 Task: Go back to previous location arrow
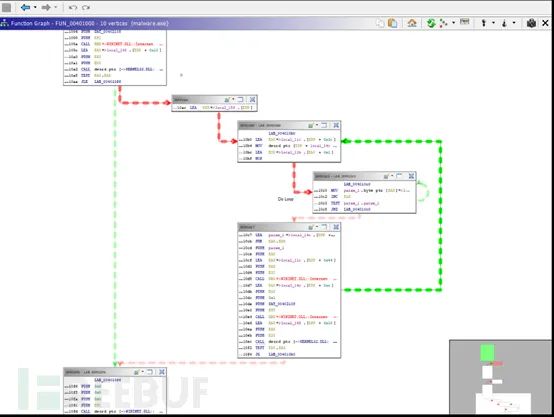pyautogui.click(x=25, y=7)
